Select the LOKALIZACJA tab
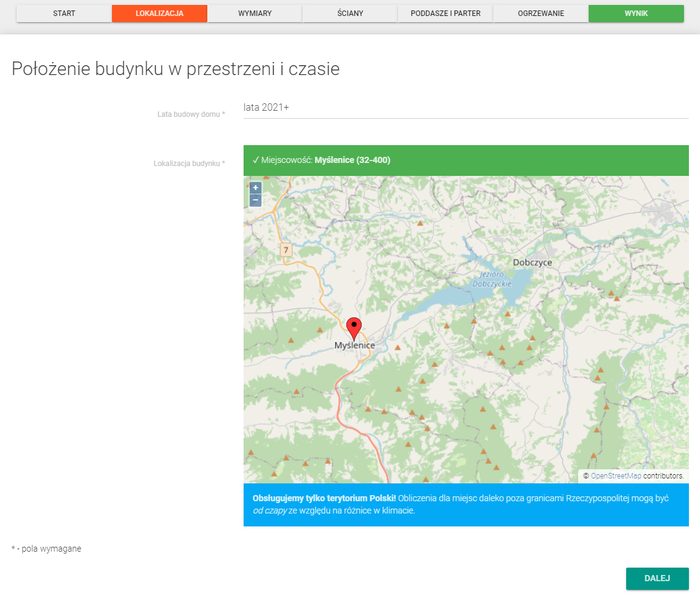This screenshot has height=607, width=700. (x=159, y=14)
